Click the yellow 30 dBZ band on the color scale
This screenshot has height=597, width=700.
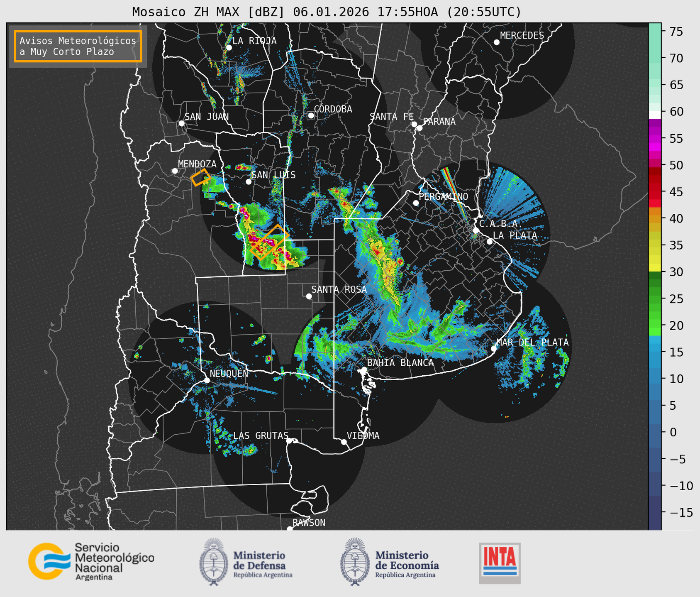click(x=654, y=267)
